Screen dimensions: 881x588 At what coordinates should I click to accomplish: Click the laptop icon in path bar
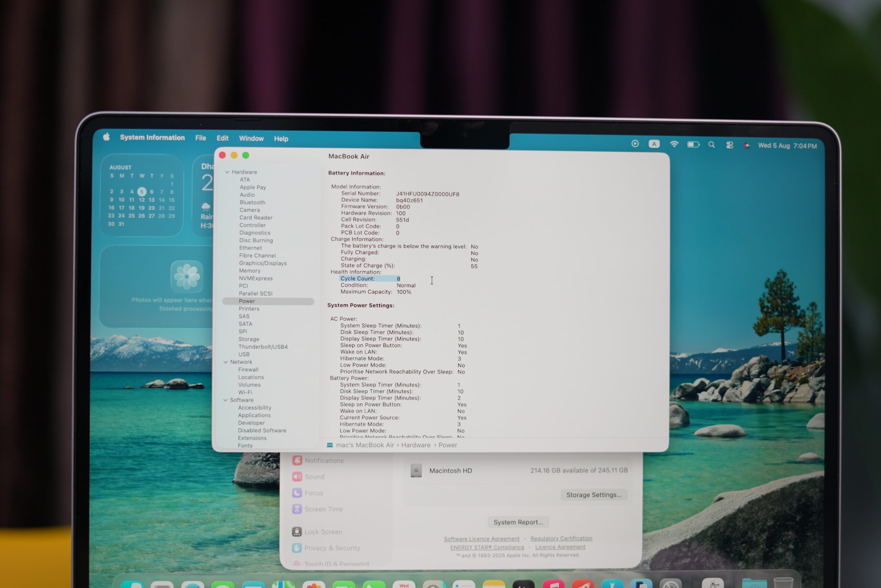tap(330, 445)
